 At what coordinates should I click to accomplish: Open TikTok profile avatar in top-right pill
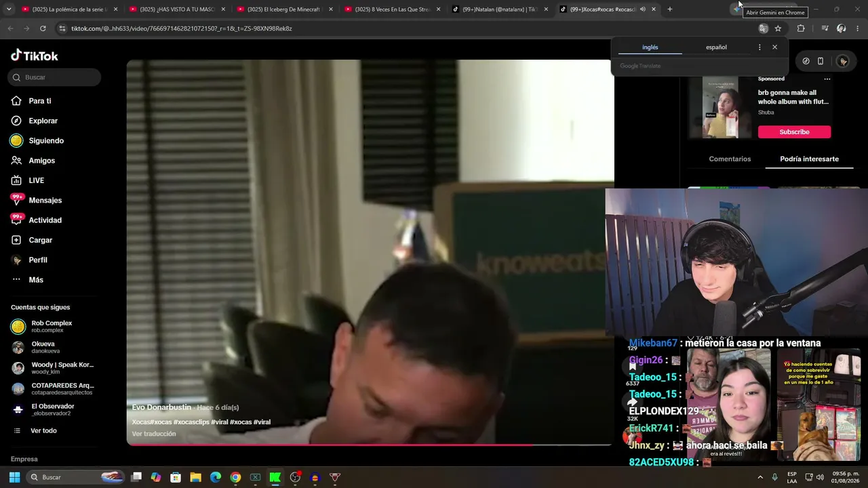click(843, 61)
